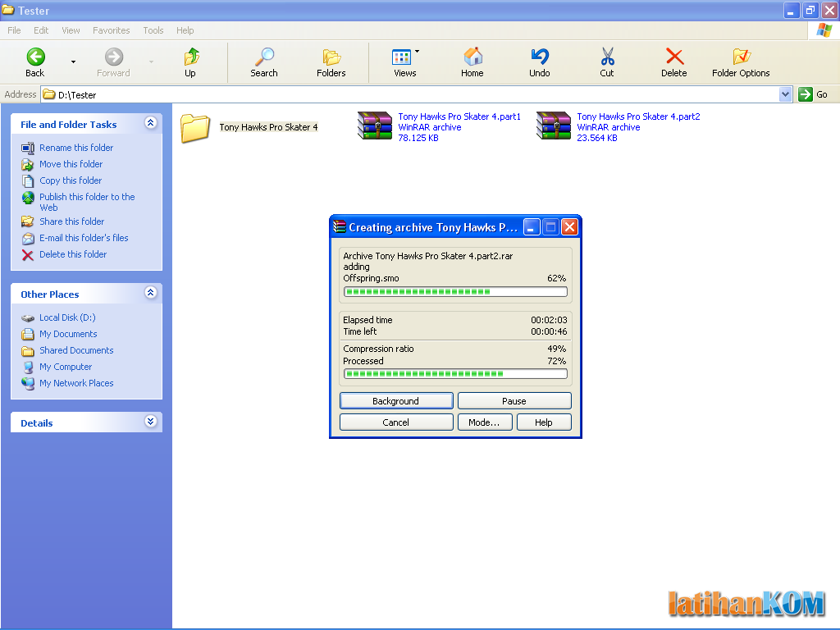Click the Delete toolbar icon
Image resolution: width=840 pixels, height=630 pixels.
674,56
